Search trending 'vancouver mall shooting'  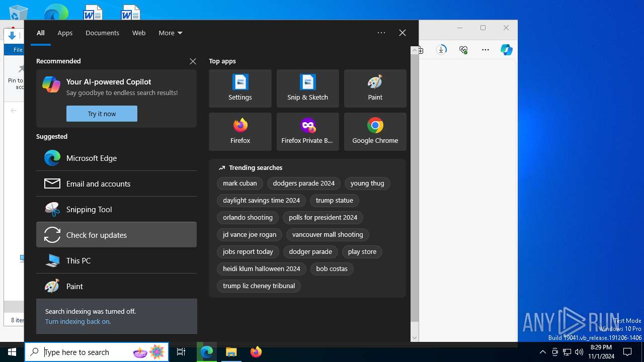[x=328, y=235]
